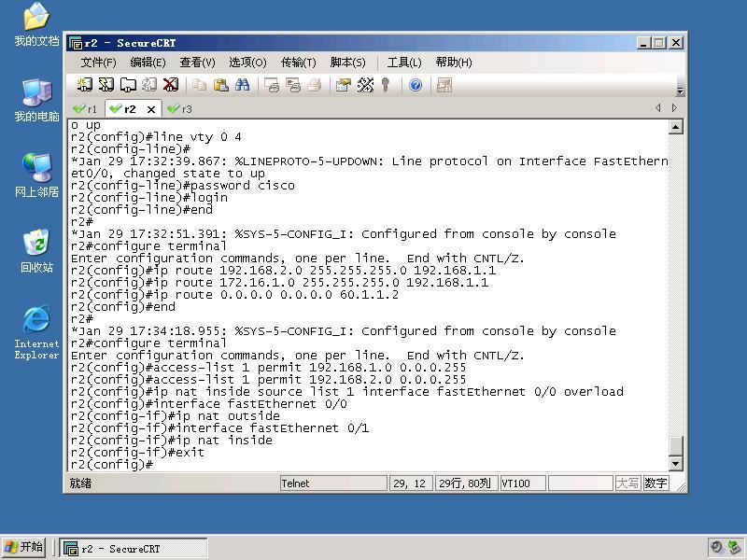
Task: Click the 29行, 80列 status field
Action: tap(466, 483)
